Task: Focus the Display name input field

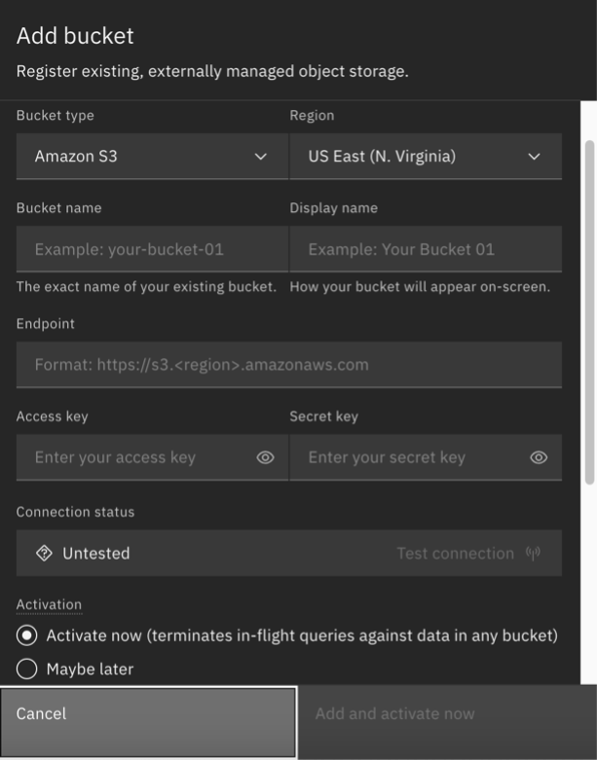Action: [426, 249]
